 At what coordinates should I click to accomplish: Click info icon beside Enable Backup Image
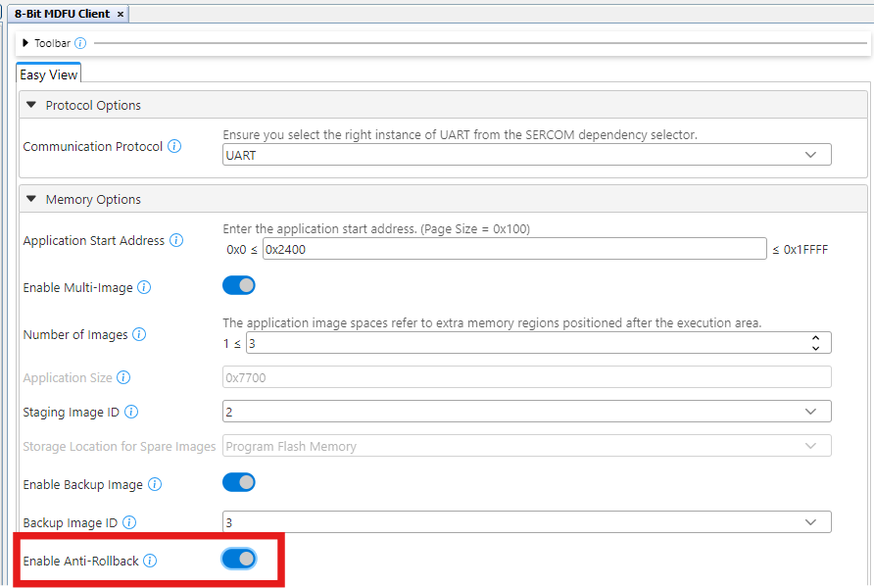click(x=155, y=485)
